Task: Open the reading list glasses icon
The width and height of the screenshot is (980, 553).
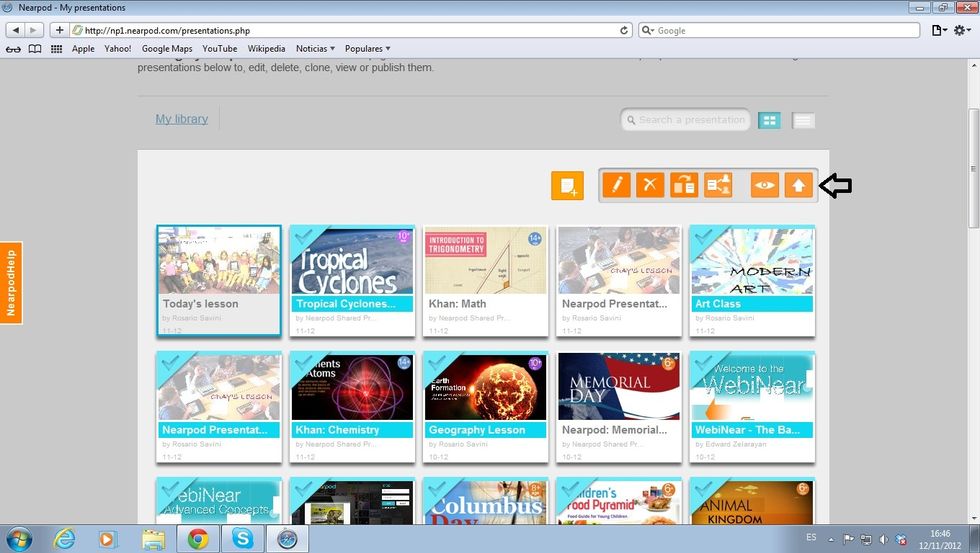Action: tap(13, 49)
